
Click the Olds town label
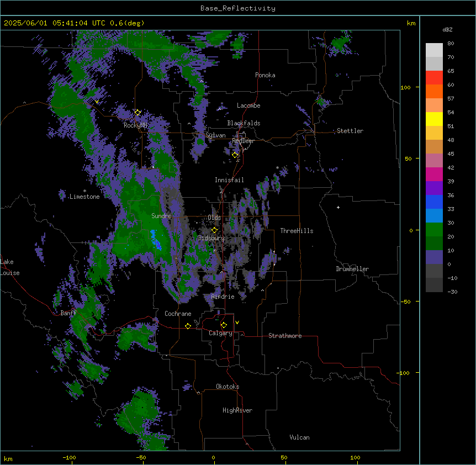(x=214, y=218)
